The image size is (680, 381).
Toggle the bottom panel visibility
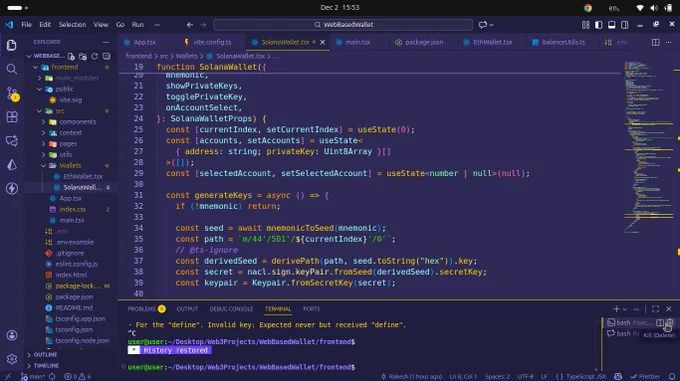click(x=611, y=25)
